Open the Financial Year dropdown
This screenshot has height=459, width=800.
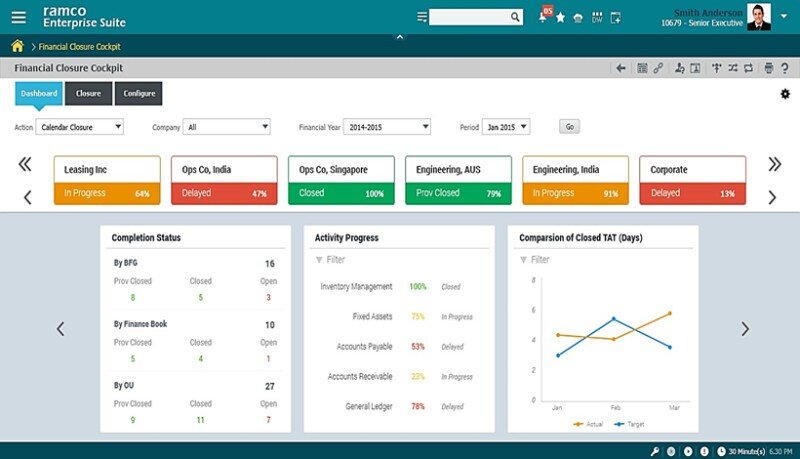(386, 127)
